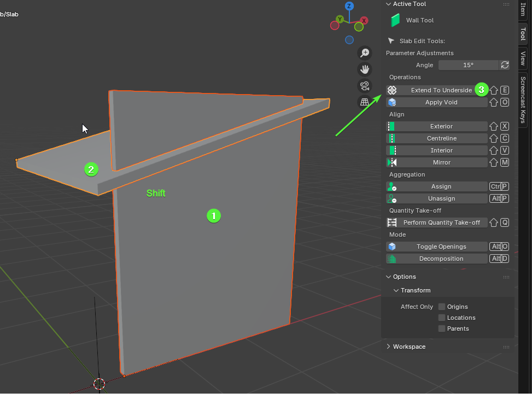Collapse the Active Tool panel

click(x=389, y=4)
